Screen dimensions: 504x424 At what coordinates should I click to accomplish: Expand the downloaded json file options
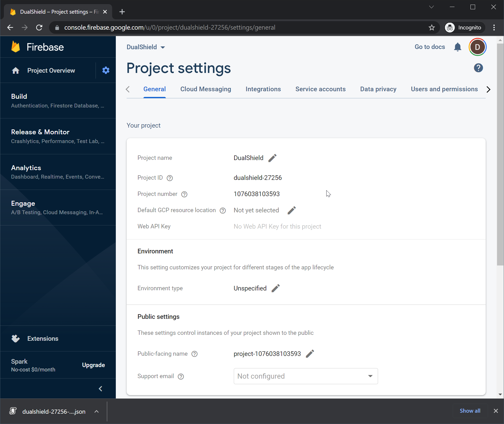[96, 411]
